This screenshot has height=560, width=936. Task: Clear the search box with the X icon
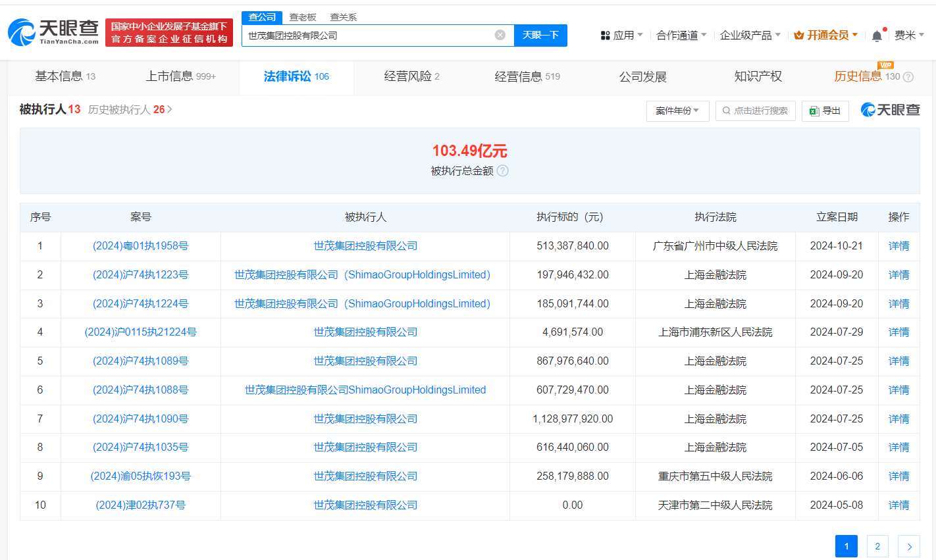click(x=500, y=35)
